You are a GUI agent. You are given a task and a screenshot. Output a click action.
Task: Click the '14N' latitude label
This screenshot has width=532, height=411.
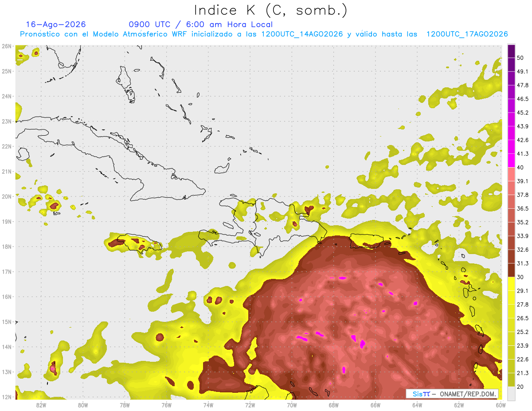coord(7,347)
